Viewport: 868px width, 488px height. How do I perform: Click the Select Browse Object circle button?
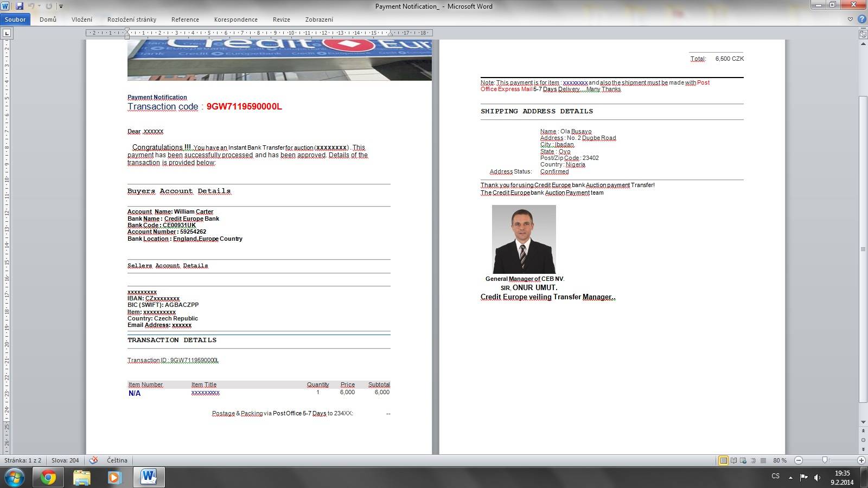pos(863,440)
